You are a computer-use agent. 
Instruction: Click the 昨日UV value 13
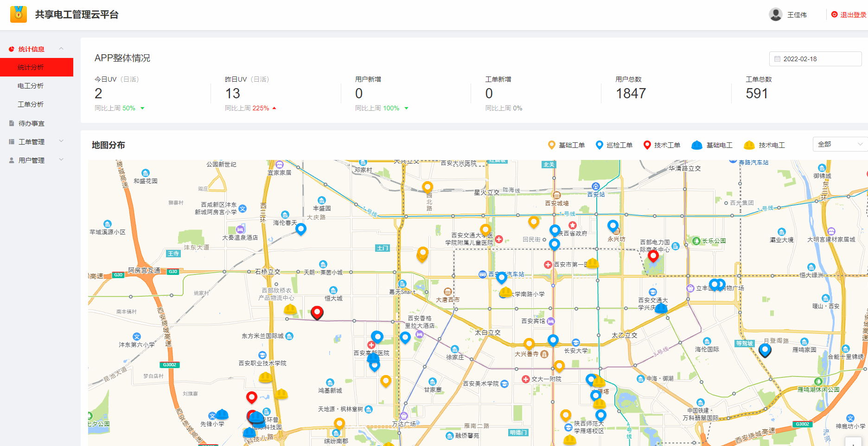(x=233, y=94)
